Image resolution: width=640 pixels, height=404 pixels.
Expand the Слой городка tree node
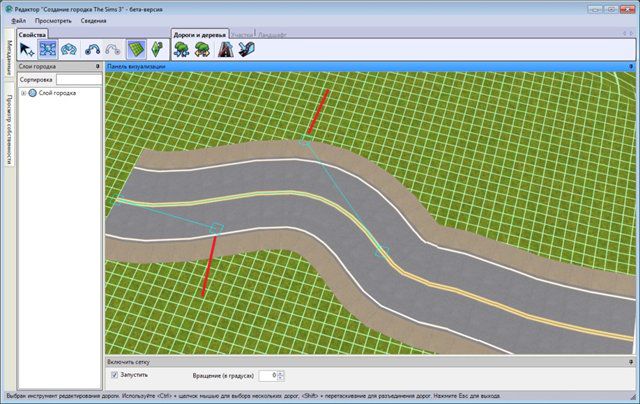pyautogui.click(x=22, y=93)
